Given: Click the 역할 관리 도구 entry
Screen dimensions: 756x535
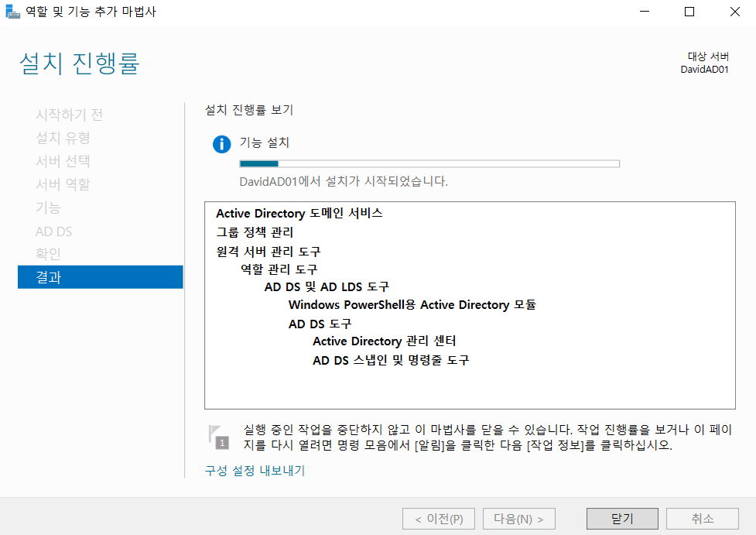Looking at the screenshot, I should pos(279,269).
